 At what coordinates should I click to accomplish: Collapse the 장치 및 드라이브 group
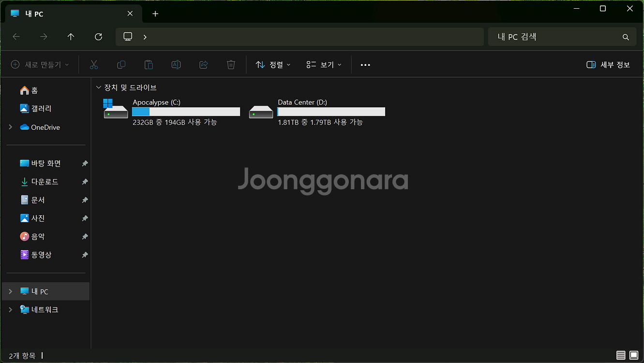pos(99,88)
